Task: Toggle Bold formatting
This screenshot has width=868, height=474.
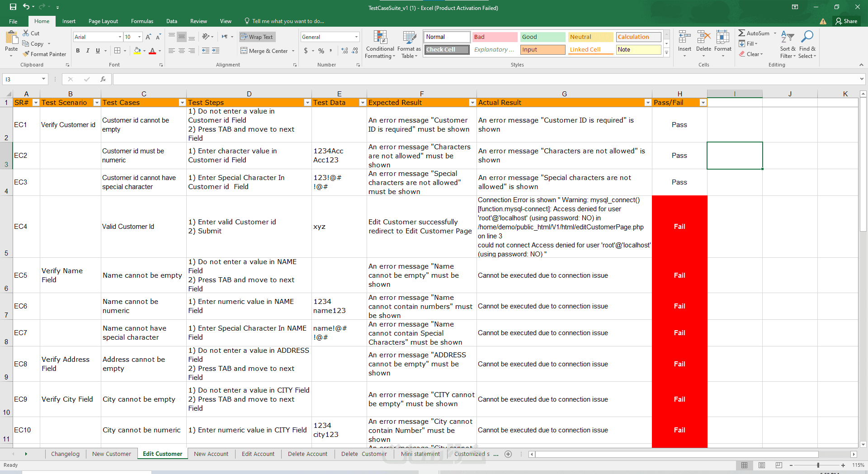Action: coord(78,51)
